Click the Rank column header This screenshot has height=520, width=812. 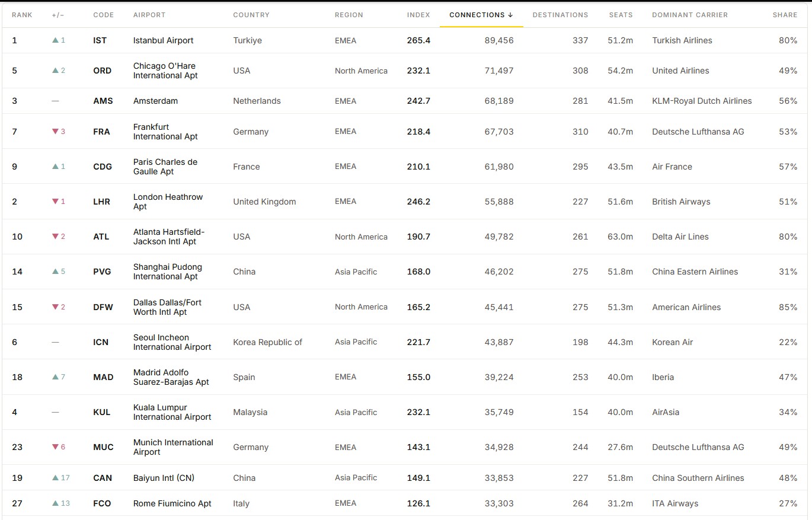[22, 15]
